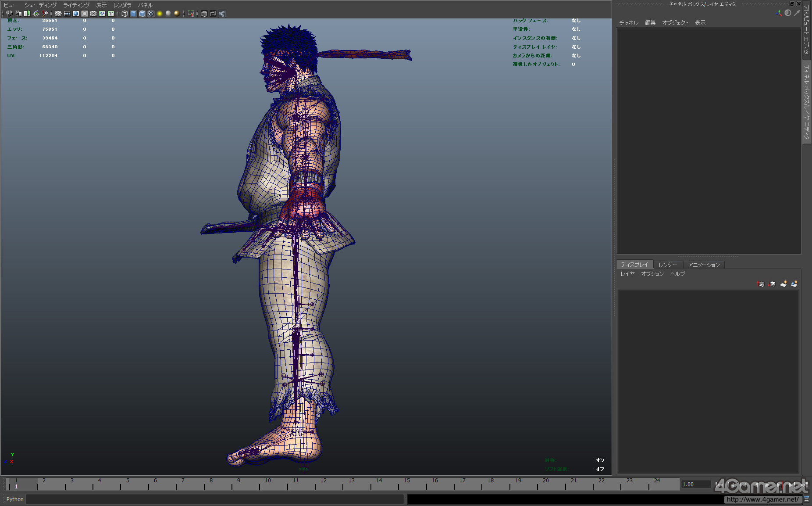Switch to the レンダー layer tab
Image resolution: width=812 pixels, height=506 pixels.
pos(668,265)
